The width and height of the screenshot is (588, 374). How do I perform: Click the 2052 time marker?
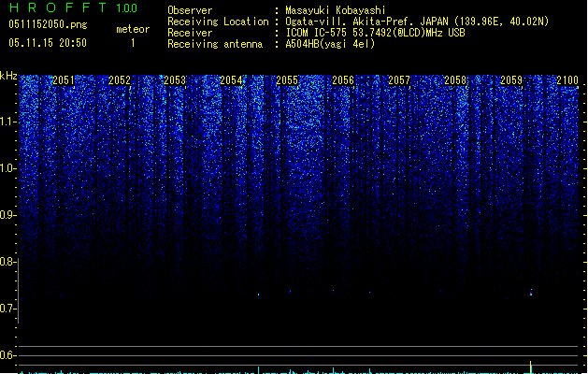(x=120, y=80)
